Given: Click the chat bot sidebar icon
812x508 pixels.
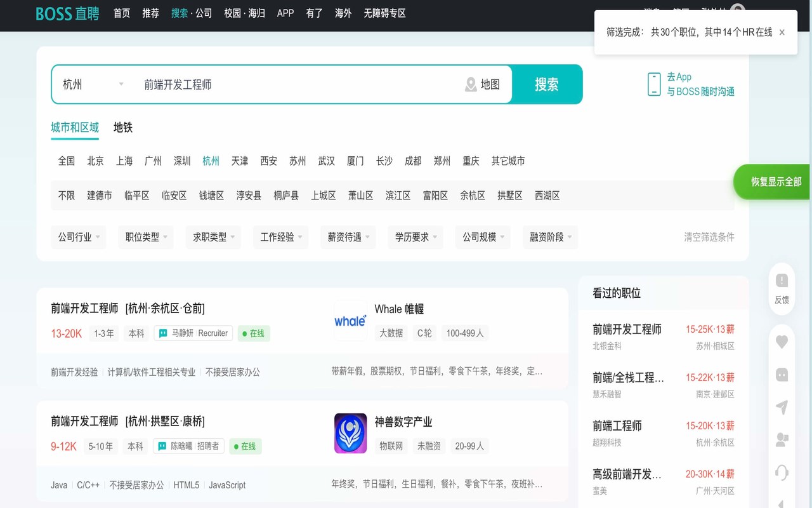Looking at the screenshot, I should click(782, 375).
